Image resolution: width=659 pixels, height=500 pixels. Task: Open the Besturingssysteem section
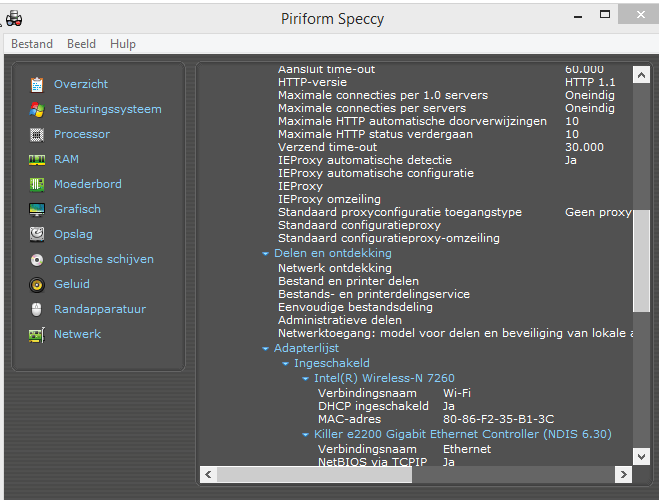(108, 109)
